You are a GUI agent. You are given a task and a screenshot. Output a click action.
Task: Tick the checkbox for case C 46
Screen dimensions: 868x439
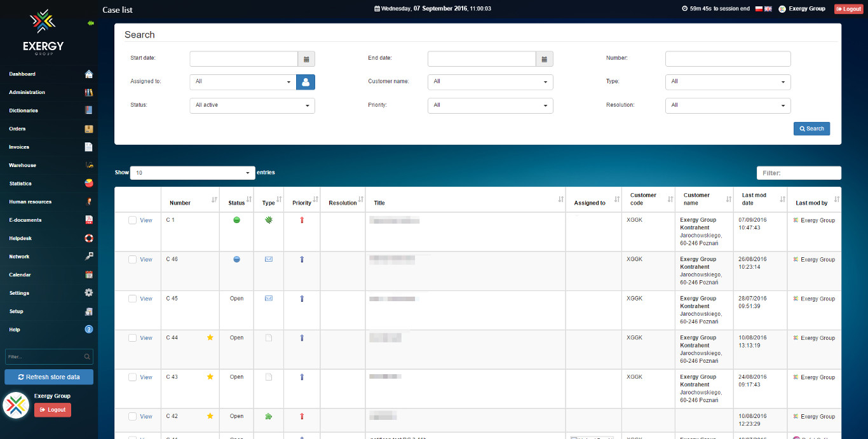tap(132, 259)
